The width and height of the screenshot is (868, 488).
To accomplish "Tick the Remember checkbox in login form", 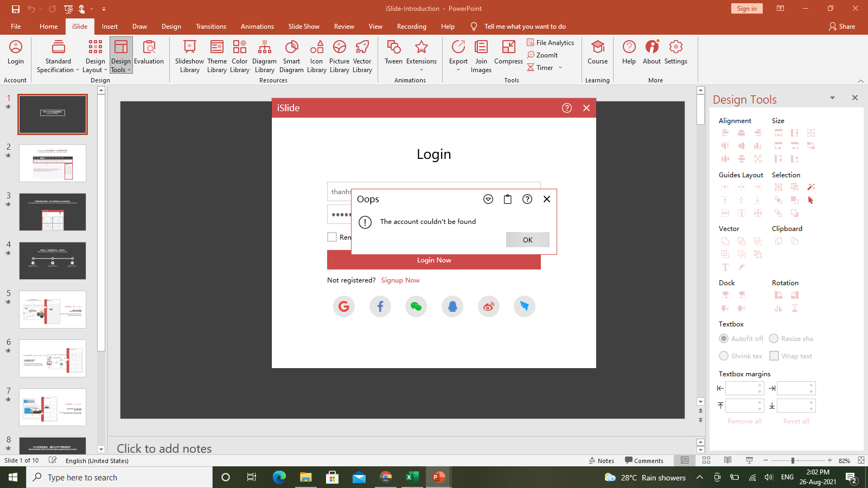I will pos(332,237).
